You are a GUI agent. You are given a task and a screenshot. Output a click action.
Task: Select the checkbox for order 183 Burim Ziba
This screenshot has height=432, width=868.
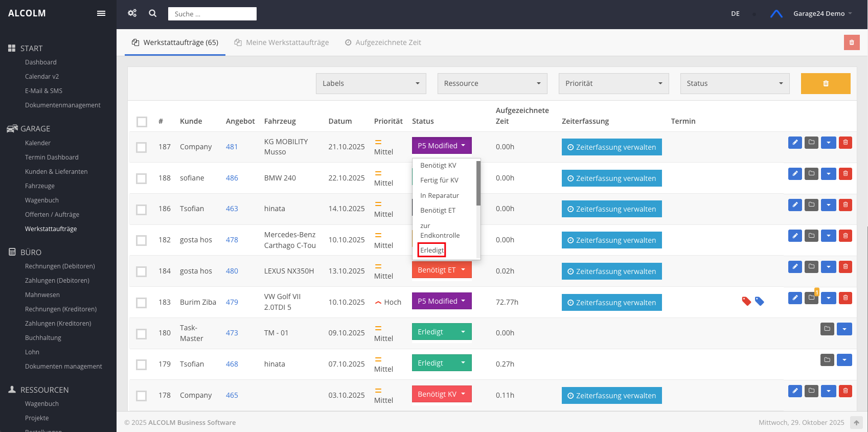(x=142, y=303)
